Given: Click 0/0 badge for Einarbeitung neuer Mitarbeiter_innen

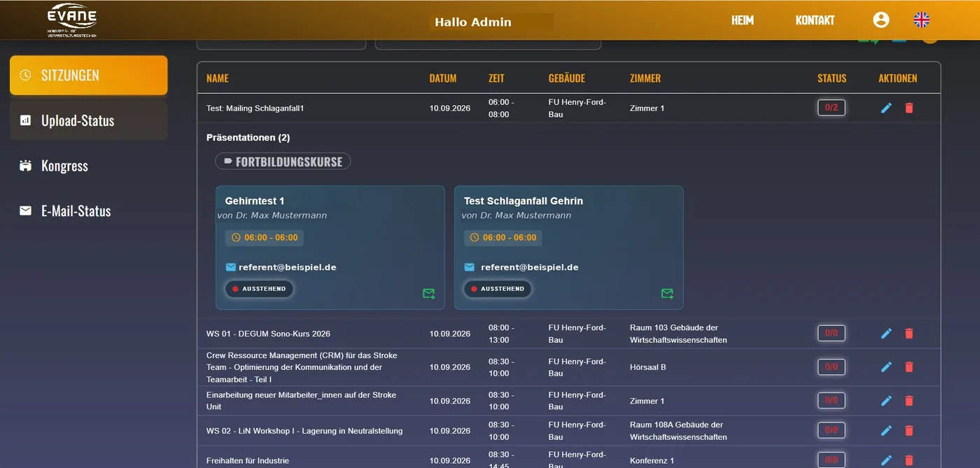Looking at the screenshot, I should coord(832,401).
